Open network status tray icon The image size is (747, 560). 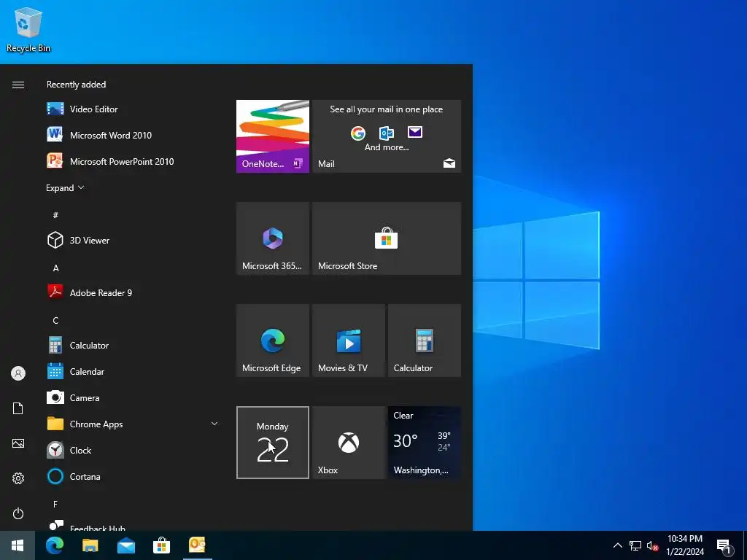pyautogui.click(x=635, y=545)
